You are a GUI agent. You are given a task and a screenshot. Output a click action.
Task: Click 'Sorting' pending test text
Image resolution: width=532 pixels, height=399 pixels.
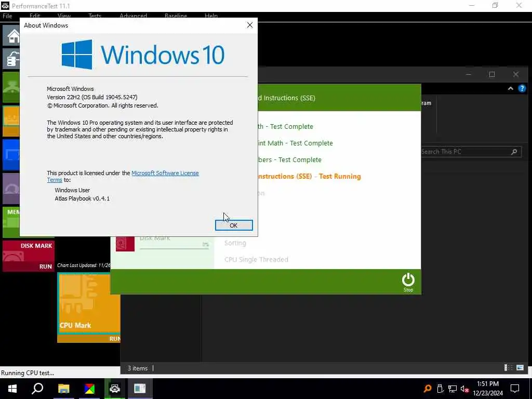[x=235, y=243]
